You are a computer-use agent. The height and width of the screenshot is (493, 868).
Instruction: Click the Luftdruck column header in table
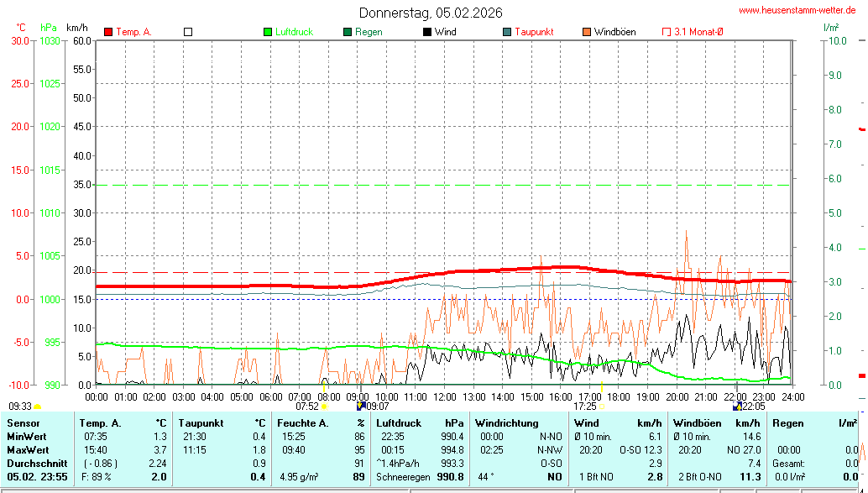pyautogui.click(x=399, y=423)
